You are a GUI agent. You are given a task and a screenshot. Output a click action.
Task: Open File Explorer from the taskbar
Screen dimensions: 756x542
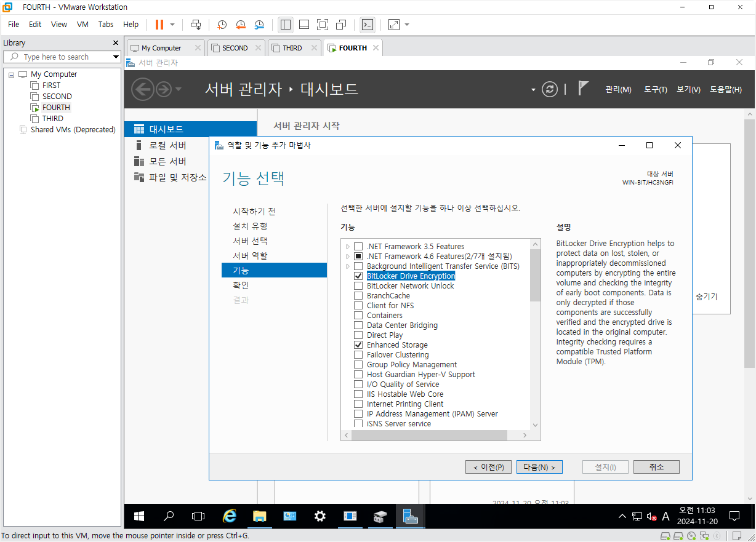point(260,516)
